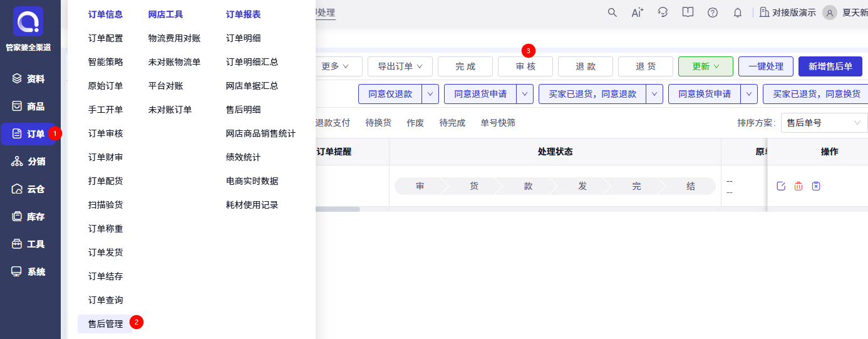Open notifications bell icon
This screenshot has width=868, height=339.
[x=738, y=13]
